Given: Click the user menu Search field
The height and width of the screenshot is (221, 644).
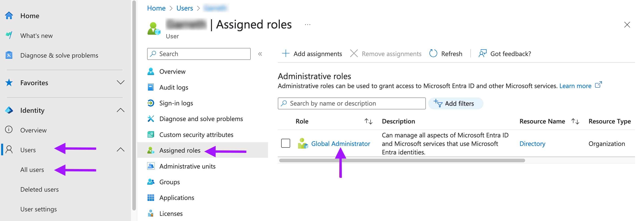Looking at the screenshot, I should coord(199,54).
